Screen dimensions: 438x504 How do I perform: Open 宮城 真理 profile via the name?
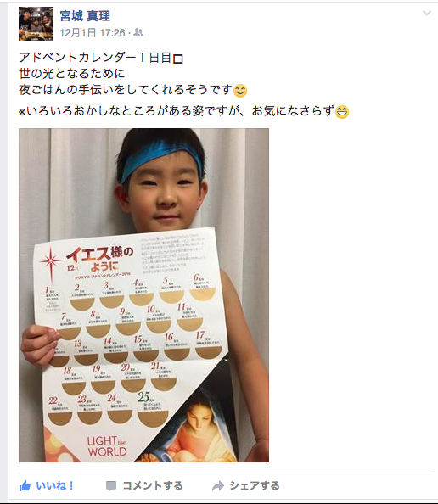[85, 16]
